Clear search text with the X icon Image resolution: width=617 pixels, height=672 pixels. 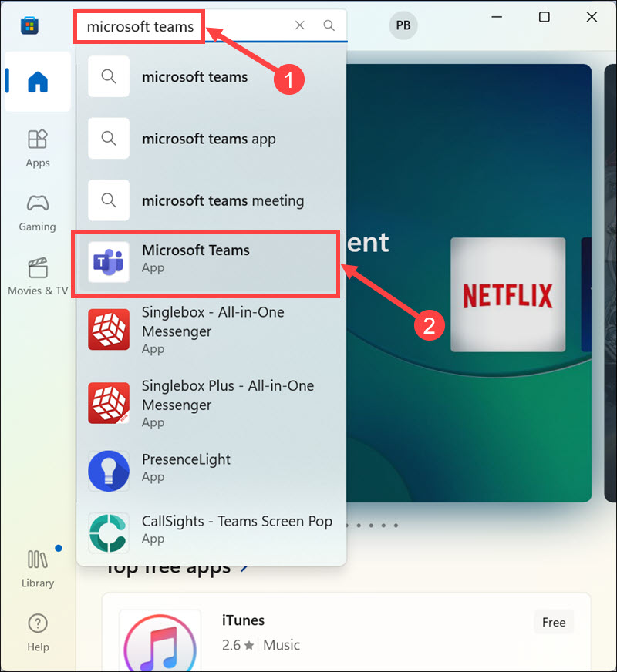coord(300,25)
